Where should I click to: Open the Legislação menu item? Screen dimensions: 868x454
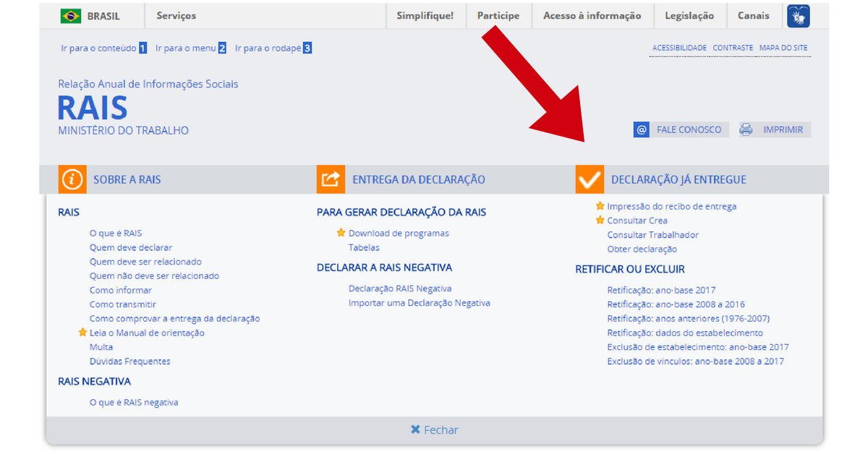[690, 16]
